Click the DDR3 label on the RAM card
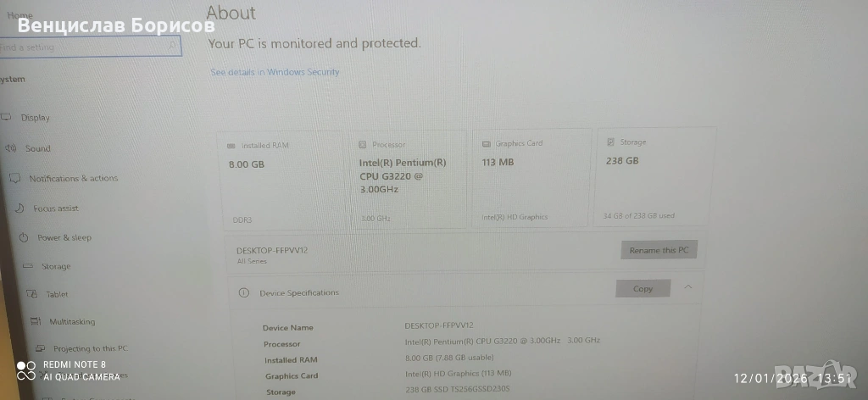The height and width of the screenshot is (400, 868). [242, 219]
